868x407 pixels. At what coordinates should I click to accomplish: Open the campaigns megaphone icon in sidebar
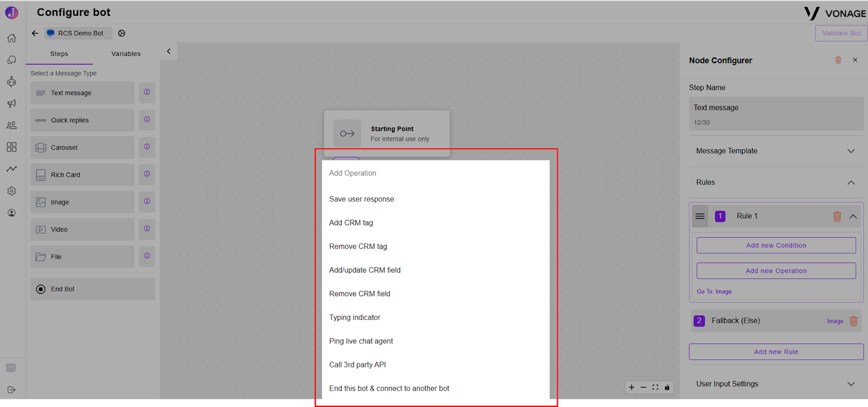pos(11,103)
